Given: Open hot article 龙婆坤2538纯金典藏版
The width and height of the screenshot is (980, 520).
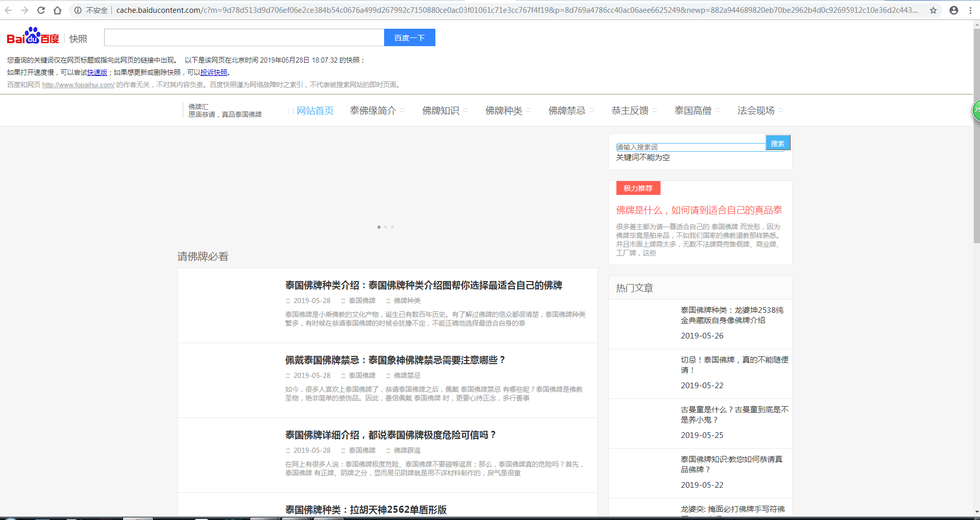Looking at the screenshot, I should [x=732, y=315].
